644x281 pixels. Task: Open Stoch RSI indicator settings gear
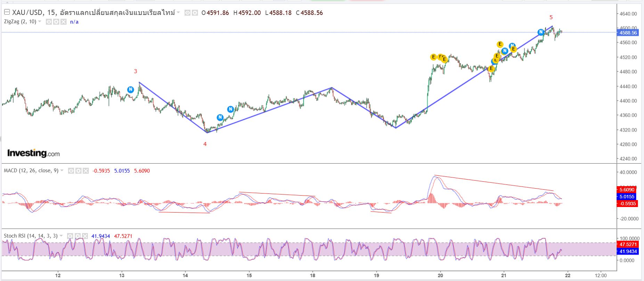pos(78,236)
